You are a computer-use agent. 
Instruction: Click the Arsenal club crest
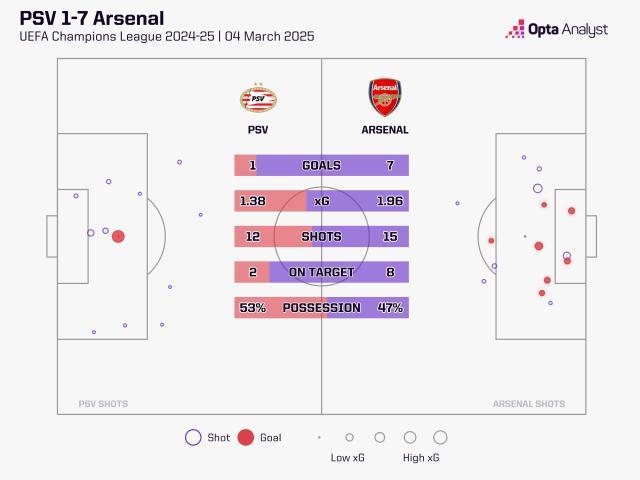385,97
